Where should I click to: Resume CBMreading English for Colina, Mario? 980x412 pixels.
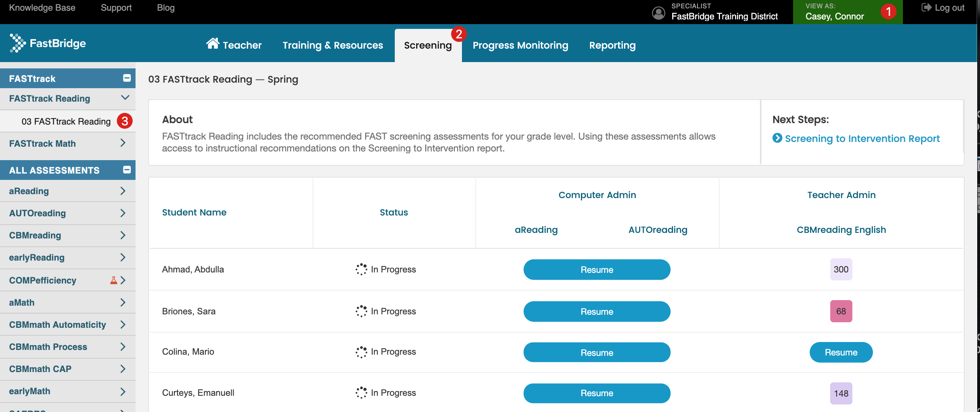pos(841,352)
